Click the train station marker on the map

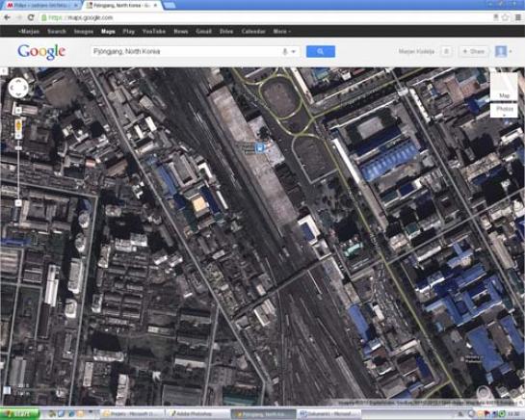[x=259, y=147]
